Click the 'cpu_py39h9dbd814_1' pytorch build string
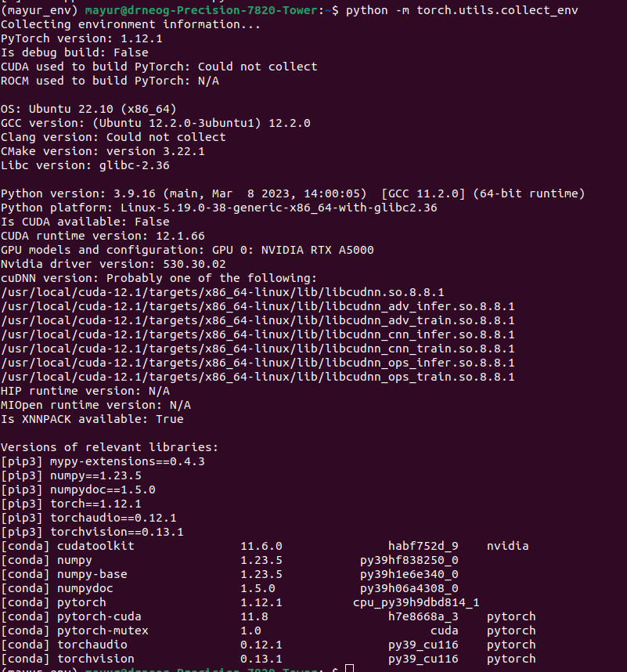This screenshot has height=672, width=627. [x=416, y=602]
